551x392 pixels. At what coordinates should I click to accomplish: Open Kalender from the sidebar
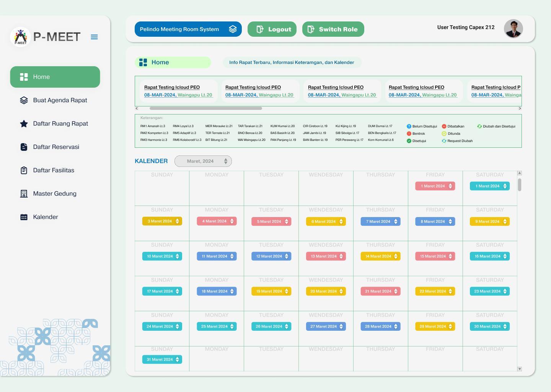tap(55, 217)
